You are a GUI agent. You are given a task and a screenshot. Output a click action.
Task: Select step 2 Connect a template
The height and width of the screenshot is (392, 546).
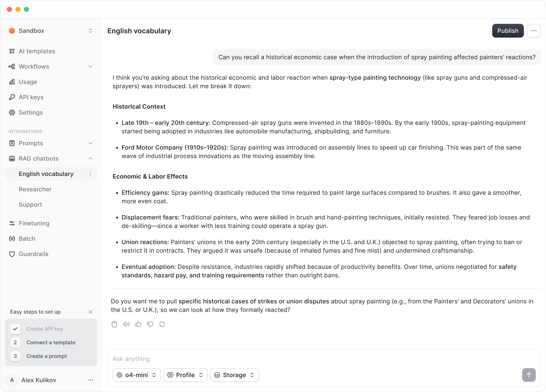(51, 342)
